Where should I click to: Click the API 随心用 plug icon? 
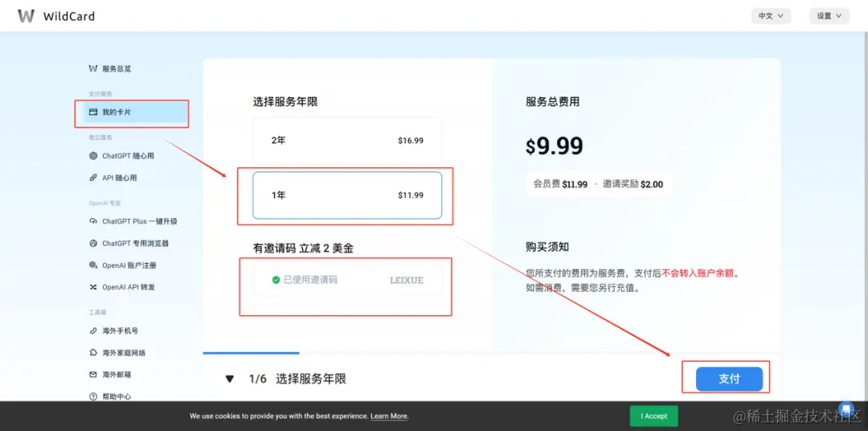[x=93, y=178]
